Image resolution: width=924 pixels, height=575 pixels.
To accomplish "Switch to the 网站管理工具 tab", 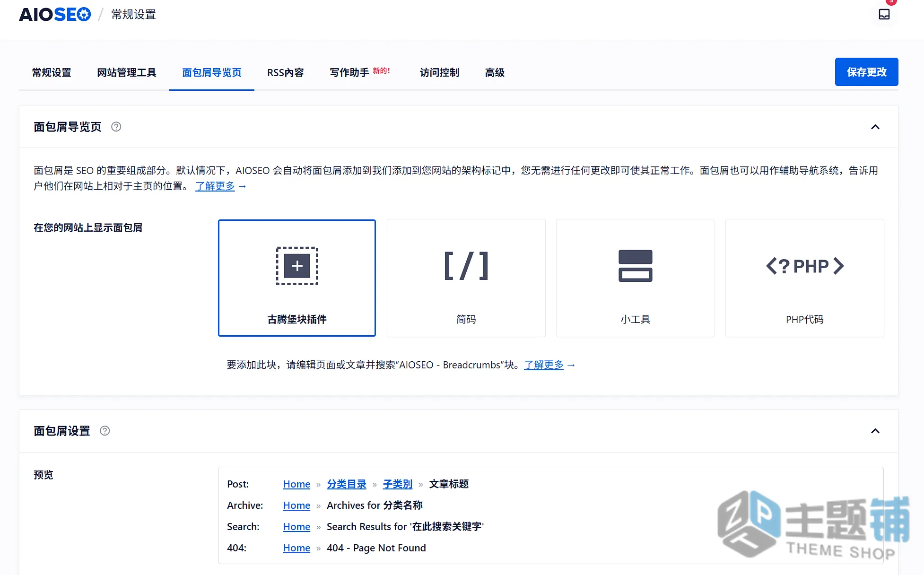I will pos(127,72).
